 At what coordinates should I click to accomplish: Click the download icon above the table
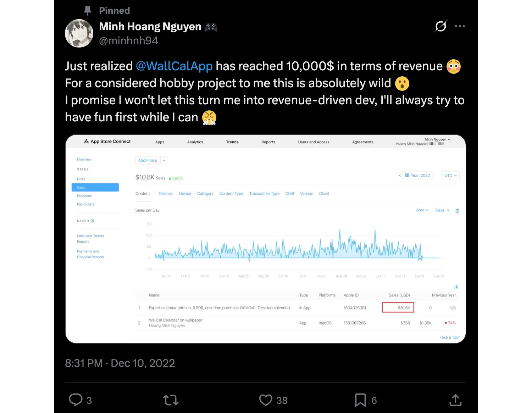pyautogui.click(x=456, y=287)
